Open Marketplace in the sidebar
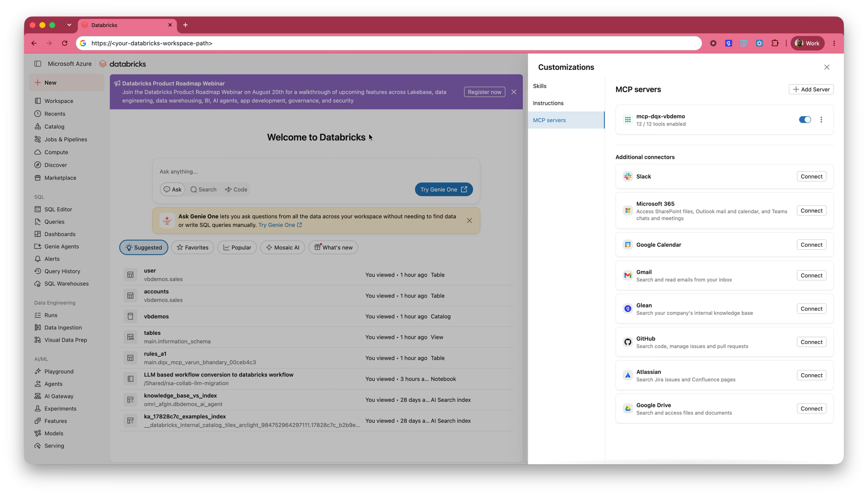Viewport: 868px width, 496px height. 60,178
